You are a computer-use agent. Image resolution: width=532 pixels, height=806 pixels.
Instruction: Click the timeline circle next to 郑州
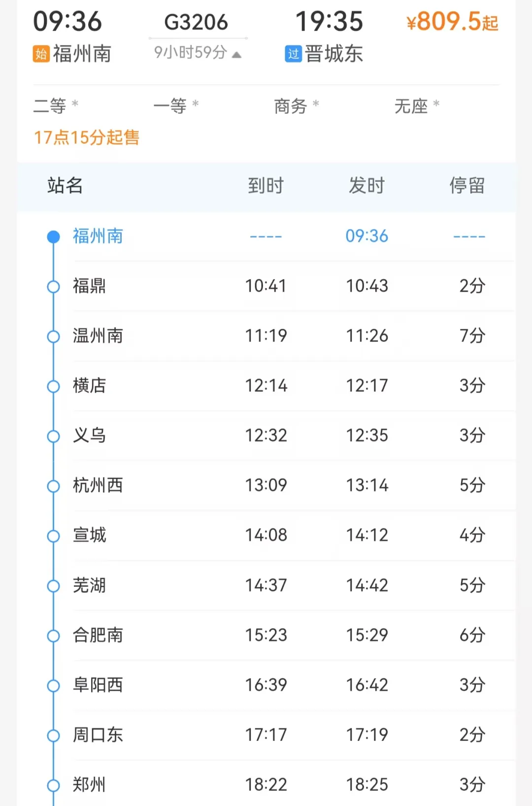[x=53, y=785]
